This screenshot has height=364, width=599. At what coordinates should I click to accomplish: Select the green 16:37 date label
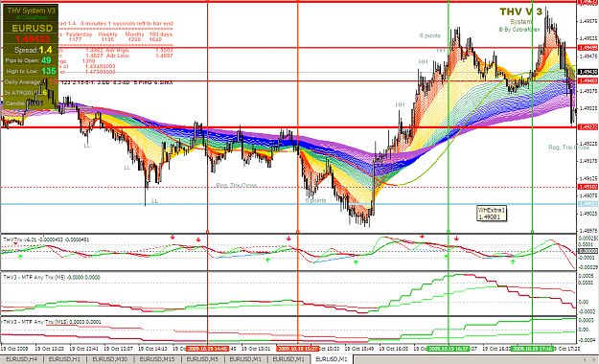tap(449, 349)
